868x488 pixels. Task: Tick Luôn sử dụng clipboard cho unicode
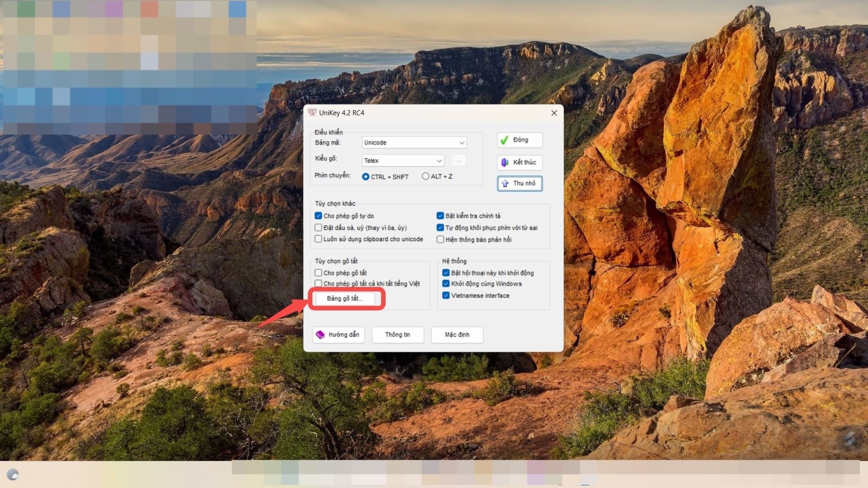tap(318, 239)
